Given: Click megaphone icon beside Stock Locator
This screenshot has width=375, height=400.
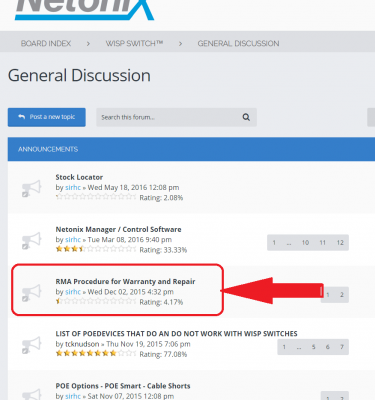Looking at the screenshot, I should point(31,188).
